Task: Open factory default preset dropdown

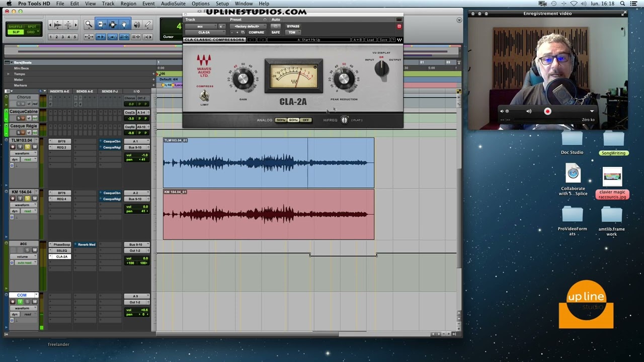Action: [248, 26]
